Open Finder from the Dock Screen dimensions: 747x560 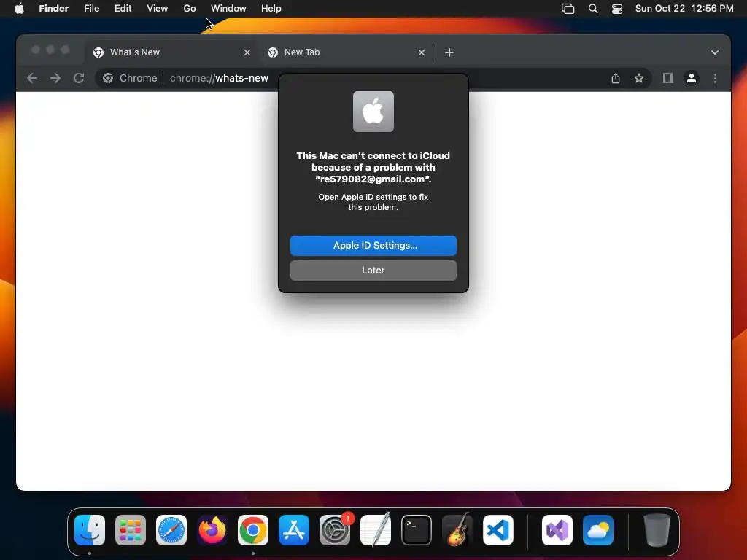pyautogui.click(x=90, y=530)
